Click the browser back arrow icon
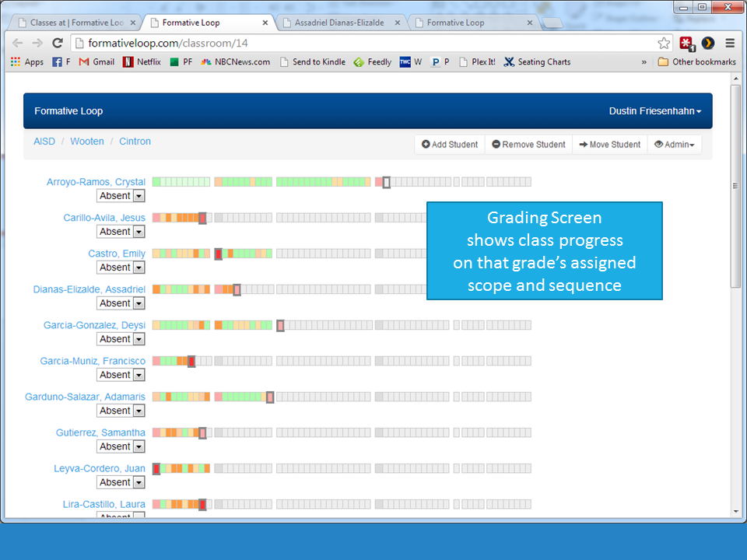747x560 pixels. [x=17, y=44]
